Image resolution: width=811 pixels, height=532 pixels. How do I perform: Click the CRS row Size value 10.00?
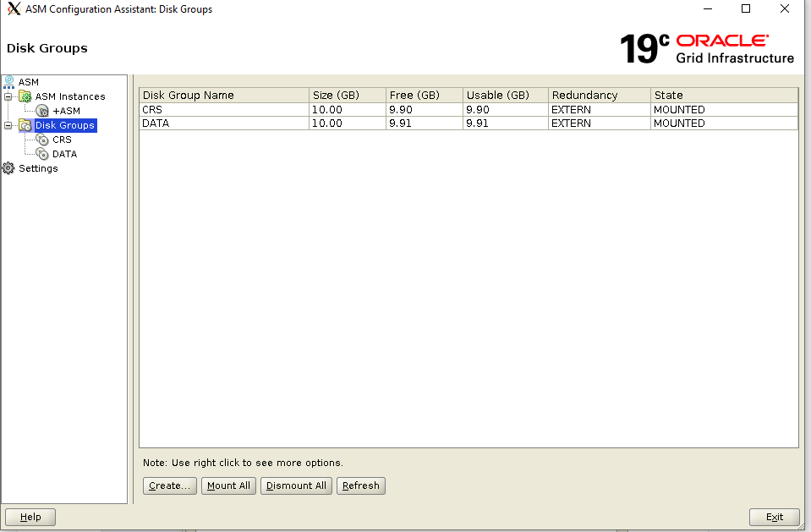[x=348, y=110]
